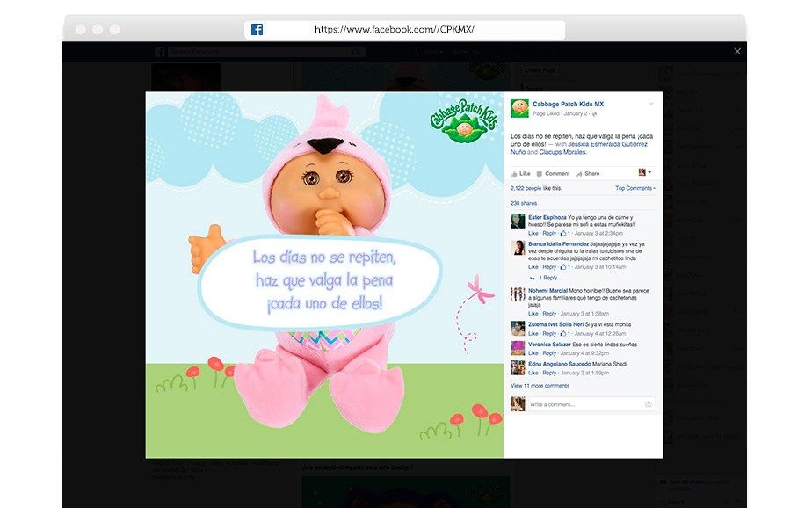The image size is (812, 508).
Task: Like Ester Espinoza's comment
Action: 533,234
